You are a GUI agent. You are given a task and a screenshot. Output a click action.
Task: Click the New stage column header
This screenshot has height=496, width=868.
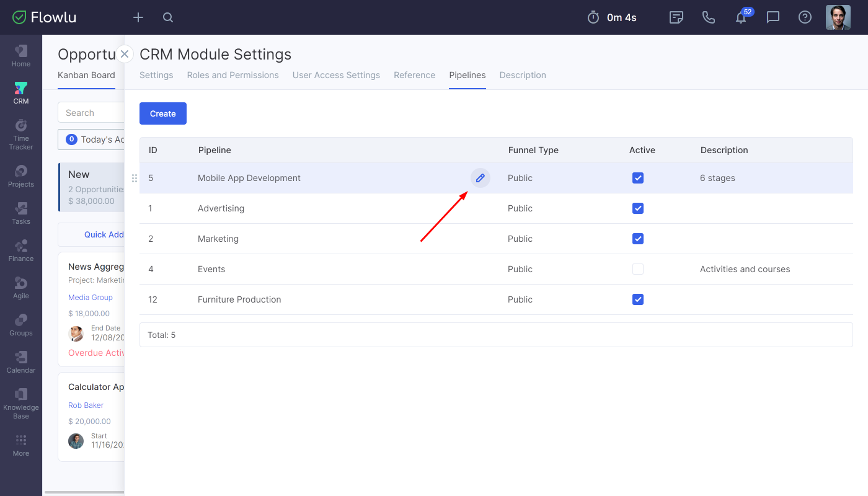click(91, 187)
